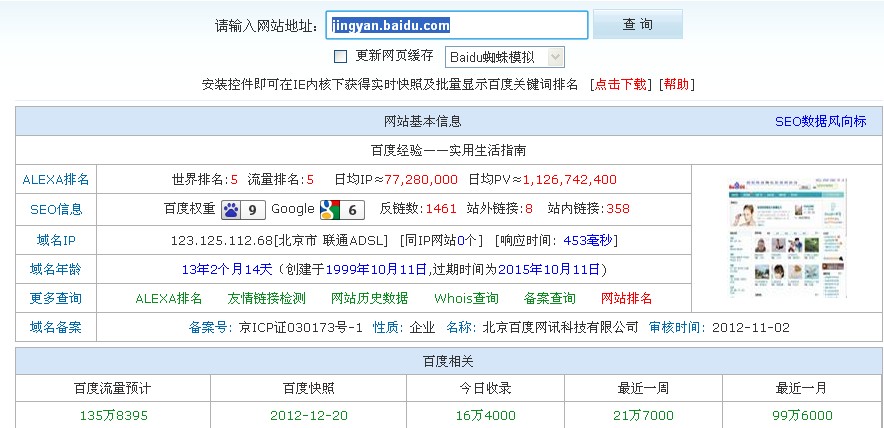Click the 最近一月 column header

(x=801, y=389)
